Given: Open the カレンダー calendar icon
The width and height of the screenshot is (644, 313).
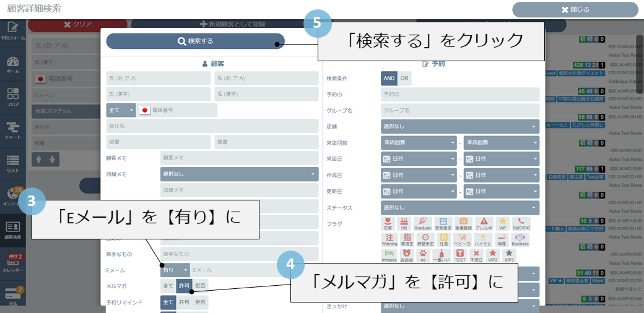Looking at the screenshot, I should [12, 262].
